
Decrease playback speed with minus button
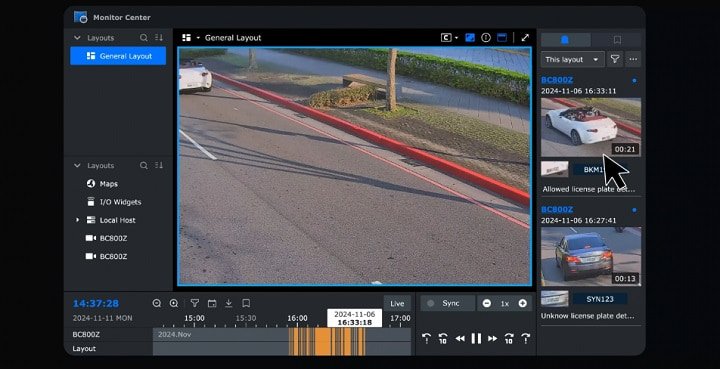[487, 303]
